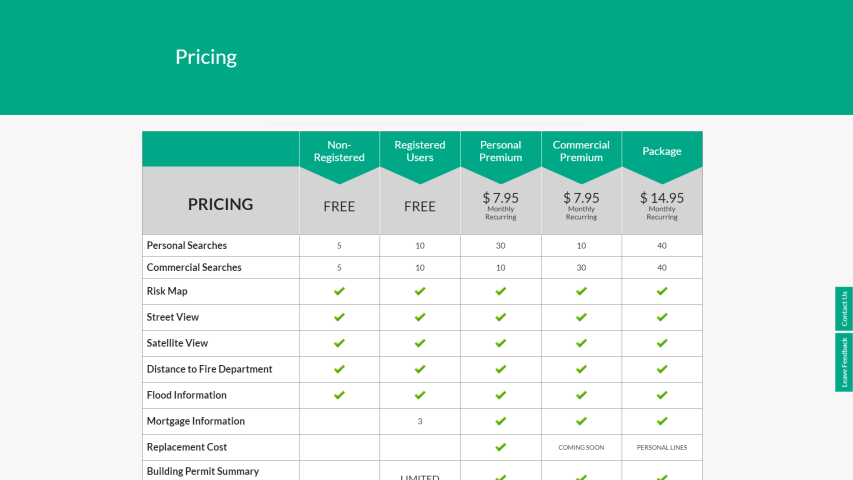The height and width of the screenshot is (480, 853).
Task: Choose the Commercial Premium plan header
Action: [x=581, y=151]
